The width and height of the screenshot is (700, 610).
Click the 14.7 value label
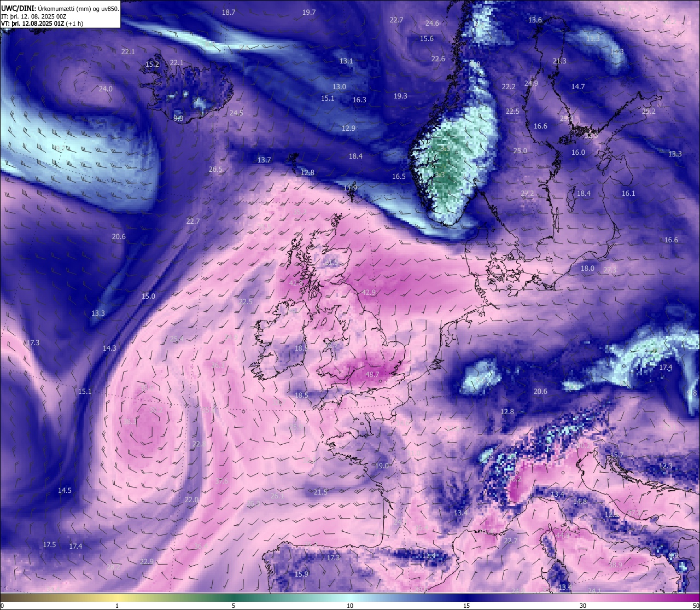(578, 86)
